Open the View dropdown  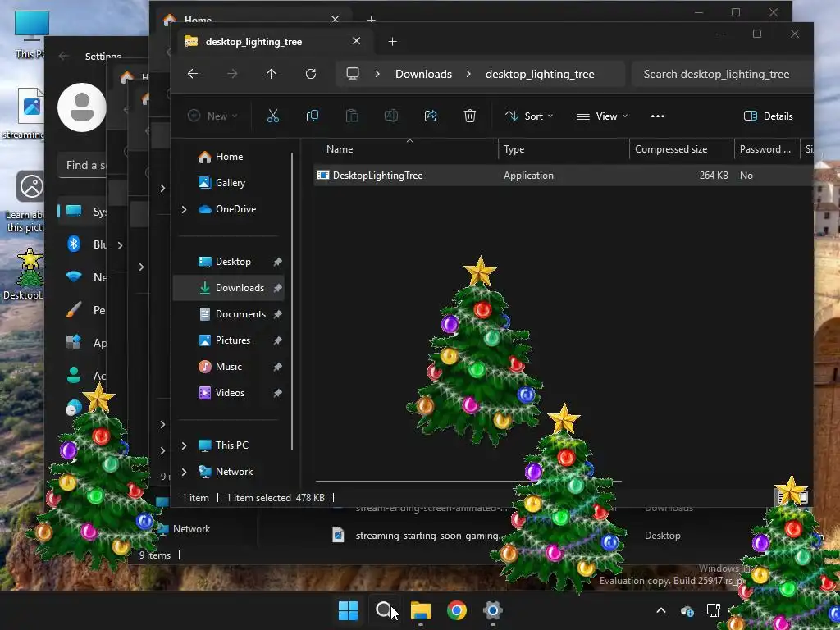(602, 116)
